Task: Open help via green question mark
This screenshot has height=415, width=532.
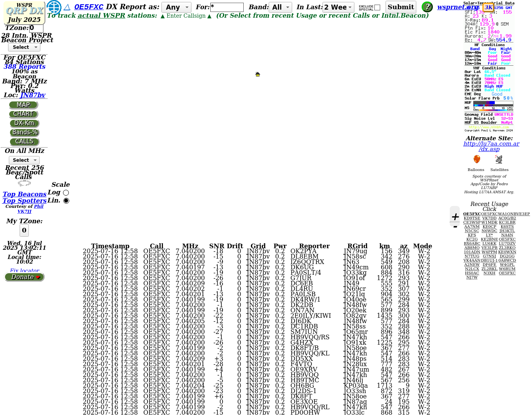Action: click(427, 7)
